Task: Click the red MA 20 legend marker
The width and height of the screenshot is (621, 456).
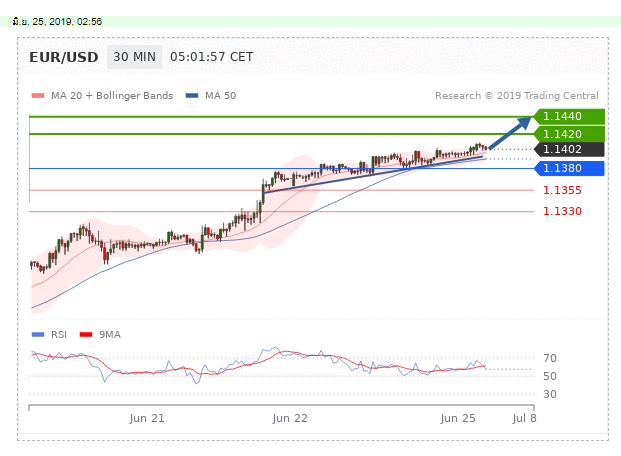Action: pos(37,96)
